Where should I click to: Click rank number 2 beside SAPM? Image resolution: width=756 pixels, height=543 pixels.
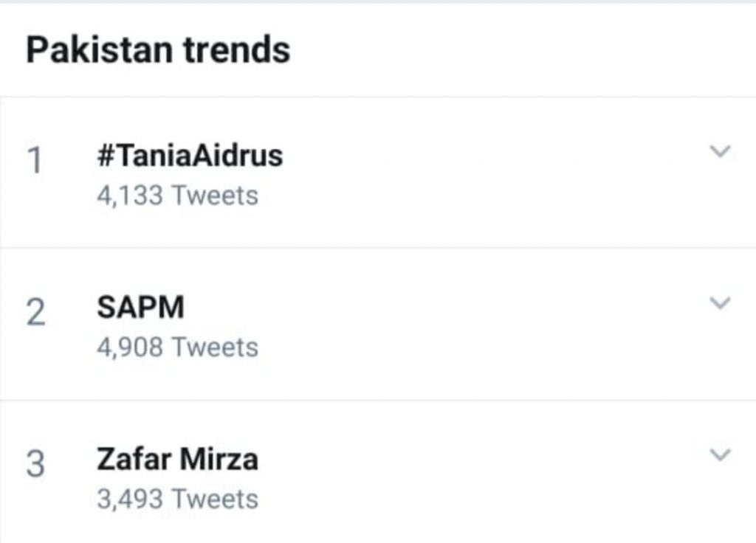pyautogui.click(x=35, y=313)
